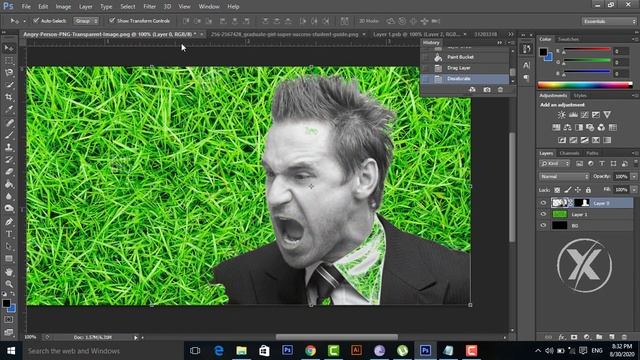
Task: Select the Crop tool
Action: click(9, 97)
